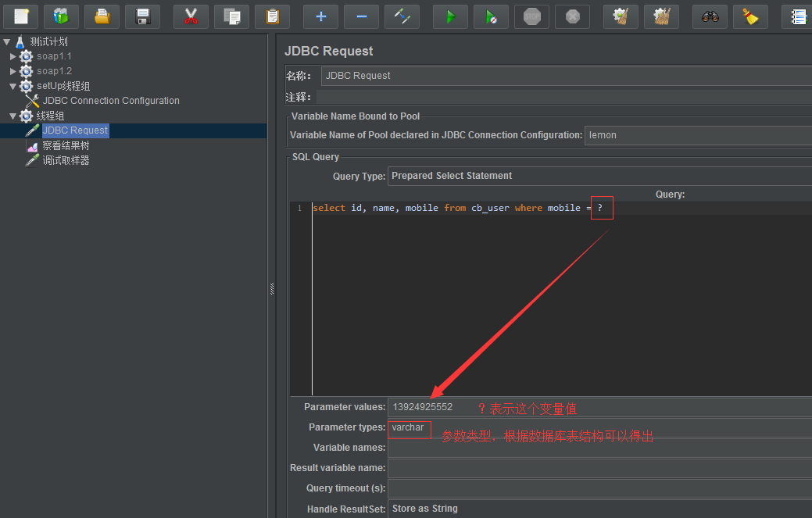Click the Stop test icon
Image resolution: width=812 pixels, height=518 pixels.
point(531,16)
